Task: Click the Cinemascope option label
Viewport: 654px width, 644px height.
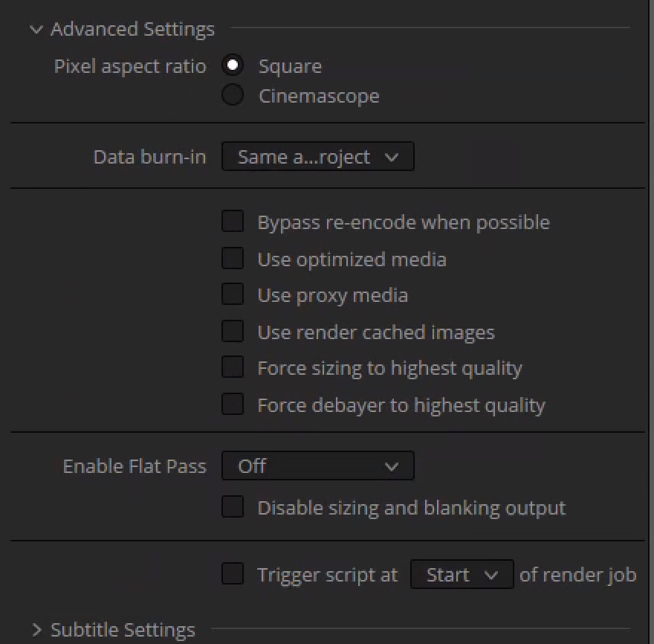Action: [319, 96]
